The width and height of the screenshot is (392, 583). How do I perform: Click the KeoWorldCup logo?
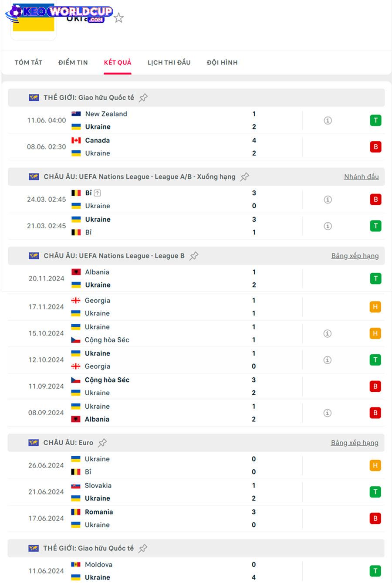[x=60, y=13]
